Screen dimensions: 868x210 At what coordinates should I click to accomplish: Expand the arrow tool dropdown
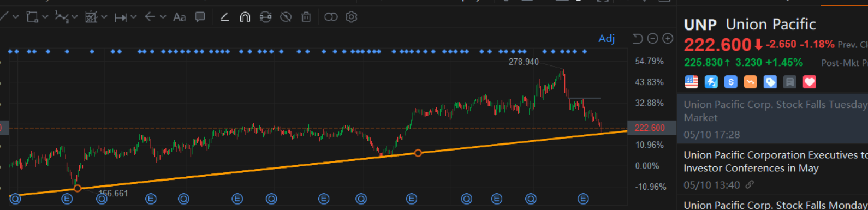point(163,17)
